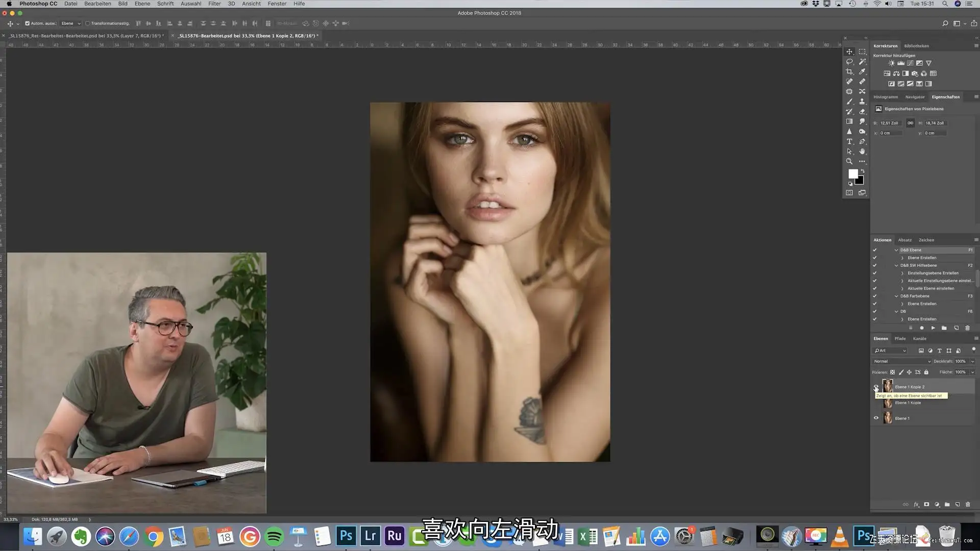The width and height of the screenshot is (980, 551).
Task: Lock all with Fixieren padlock icon
Action: tap(926, 372)
